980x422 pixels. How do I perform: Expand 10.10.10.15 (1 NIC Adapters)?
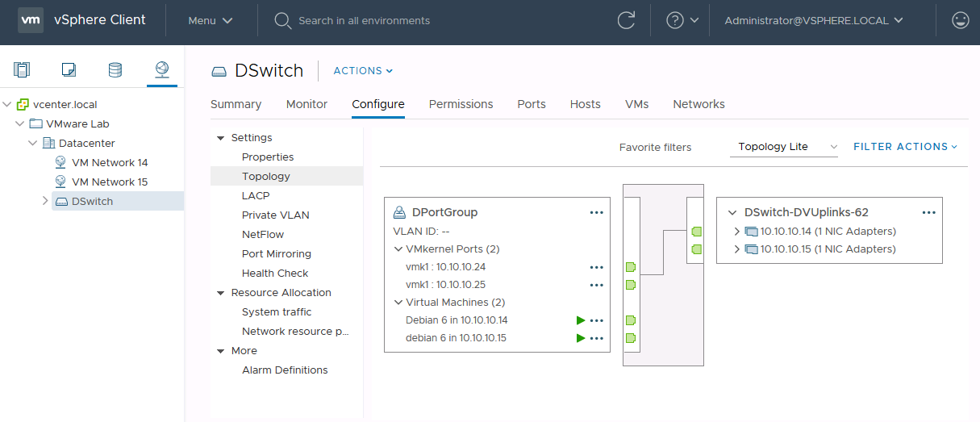click(x=736, y=249)
